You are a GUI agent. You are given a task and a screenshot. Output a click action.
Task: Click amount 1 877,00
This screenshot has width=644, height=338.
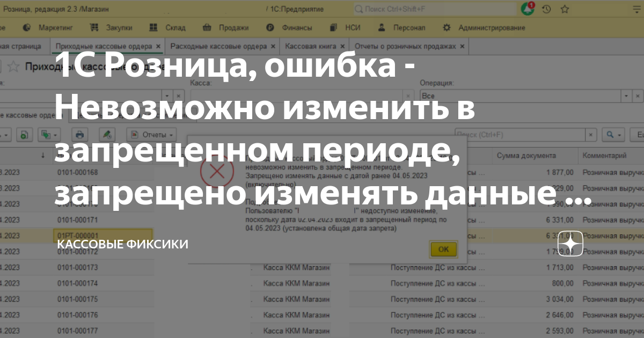[x=560, y=173]
